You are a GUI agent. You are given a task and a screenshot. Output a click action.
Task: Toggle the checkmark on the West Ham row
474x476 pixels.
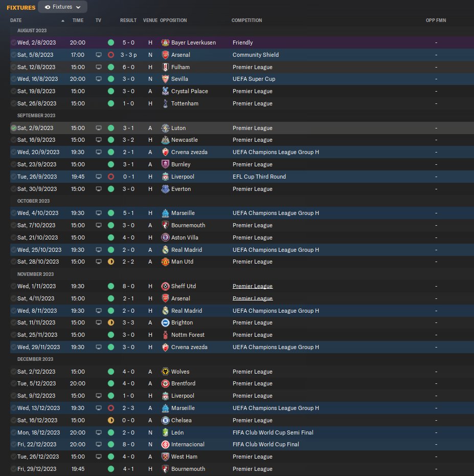pos(13,457)
